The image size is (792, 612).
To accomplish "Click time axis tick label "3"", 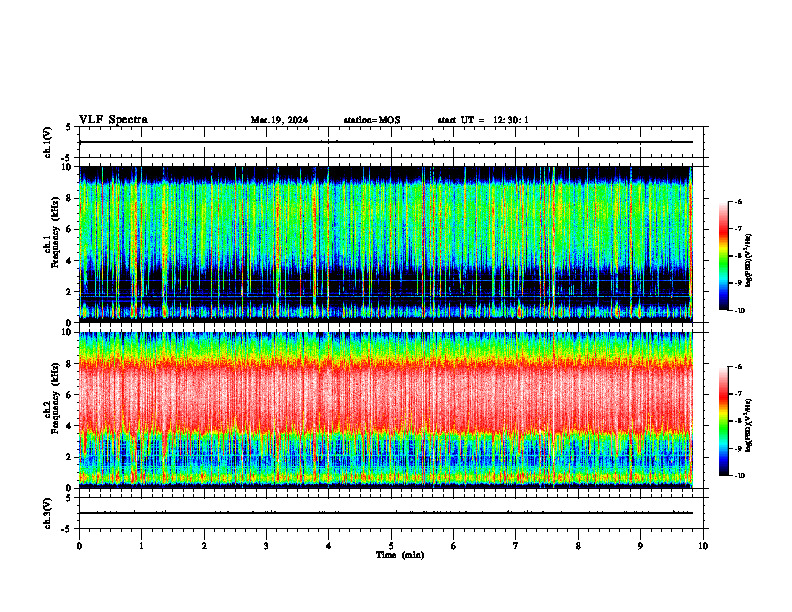I will [266, 546].
